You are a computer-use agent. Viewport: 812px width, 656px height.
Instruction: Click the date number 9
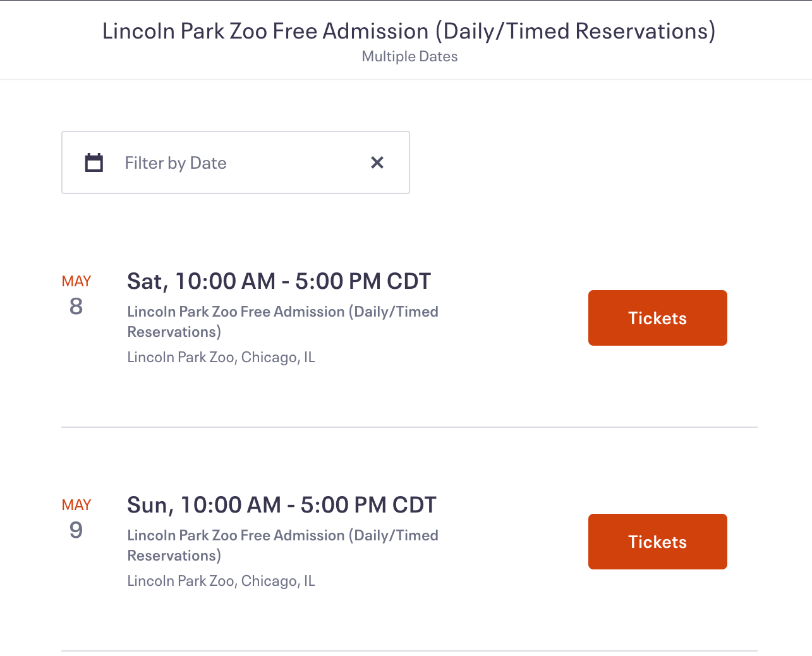(76, 530)
